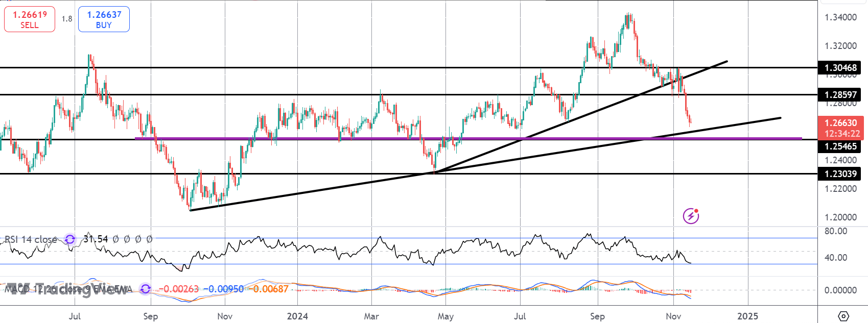Click the Mar label on time axis
This screenshot has height=323, width=868.
tap(371, 316)
